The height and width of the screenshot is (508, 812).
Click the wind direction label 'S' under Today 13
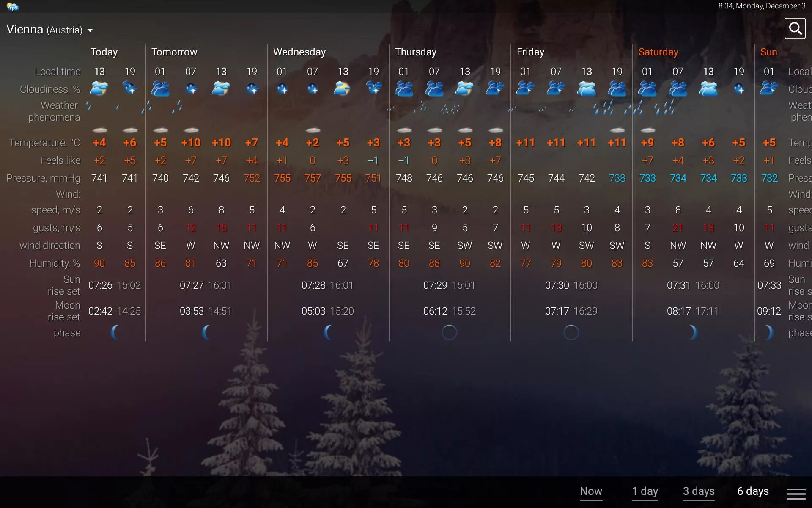pyautogui.click(x=99, y=245)
